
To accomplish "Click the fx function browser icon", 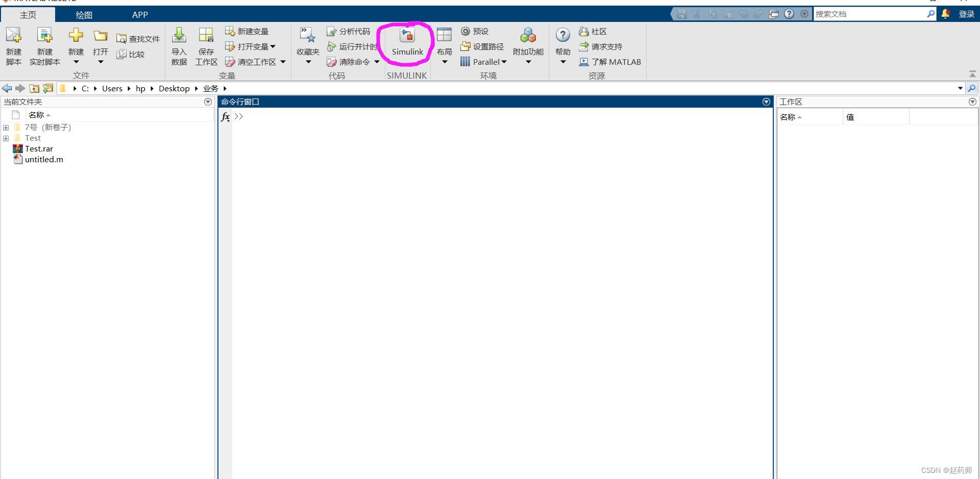I will point(225,117).
